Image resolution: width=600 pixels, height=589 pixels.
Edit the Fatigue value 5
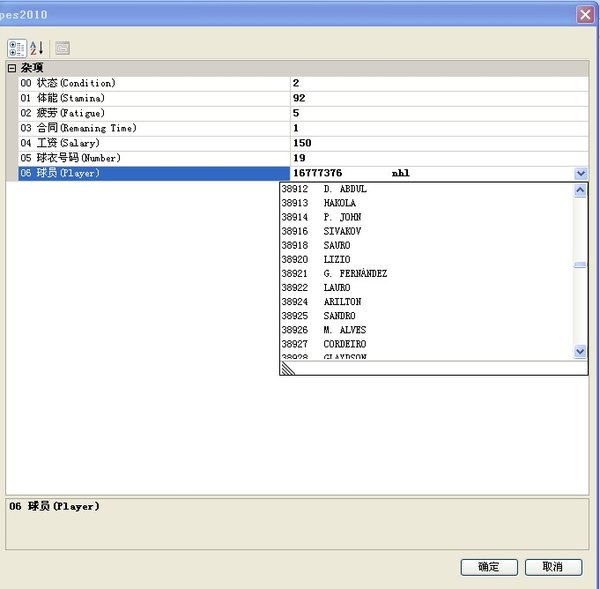(x=439, y=113)
